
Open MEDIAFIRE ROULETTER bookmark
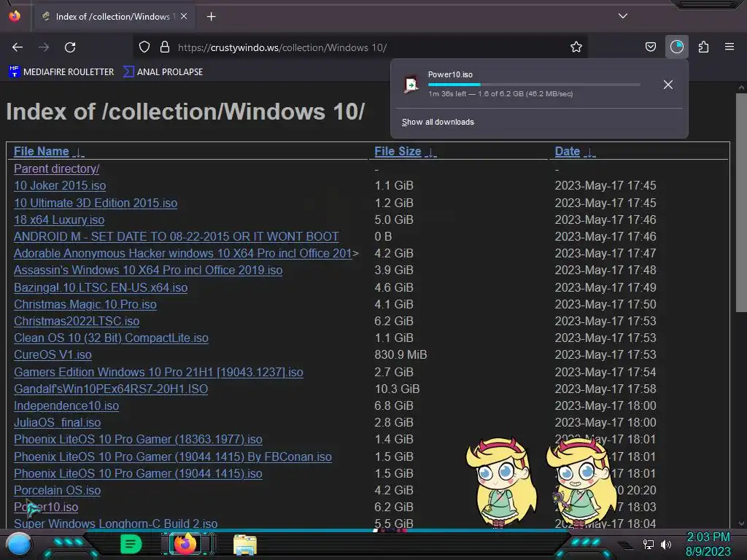click(61, 72)
